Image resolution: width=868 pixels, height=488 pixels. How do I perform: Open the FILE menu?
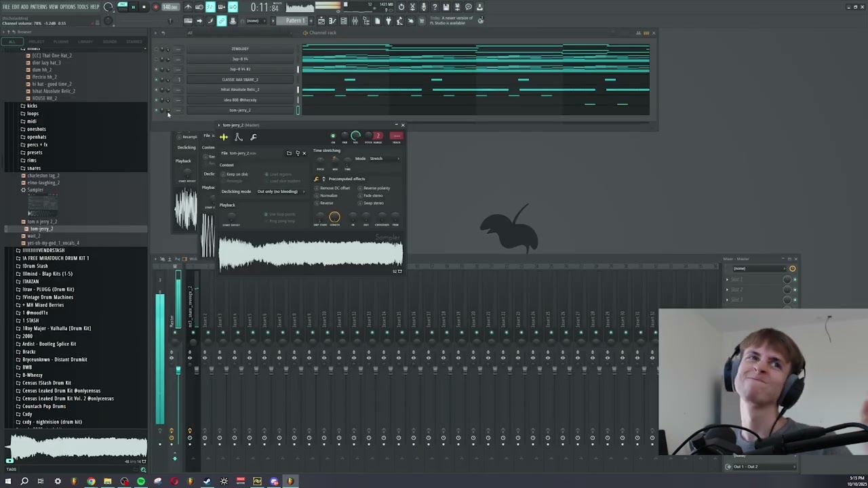(x=6, y=7)
